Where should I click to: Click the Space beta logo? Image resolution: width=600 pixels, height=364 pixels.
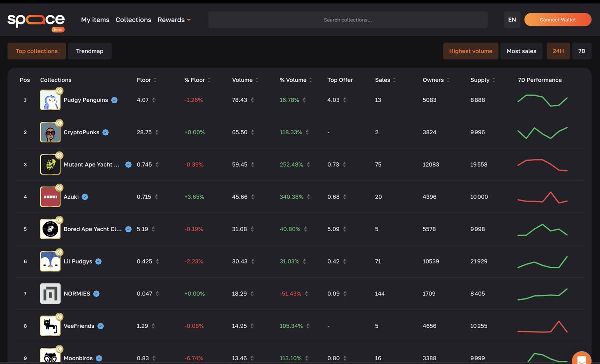coord(36,21)
